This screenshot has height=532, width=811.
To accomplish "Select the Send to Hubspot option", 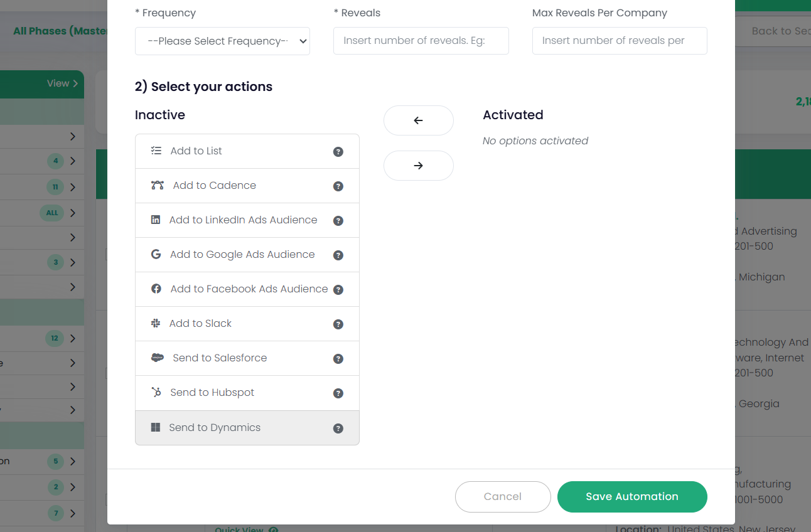I will 212,393.
